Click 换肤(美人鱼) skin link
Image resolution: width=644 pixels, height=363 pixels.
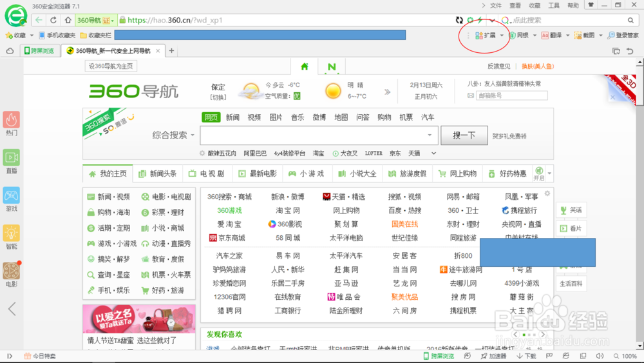(538, 66)
